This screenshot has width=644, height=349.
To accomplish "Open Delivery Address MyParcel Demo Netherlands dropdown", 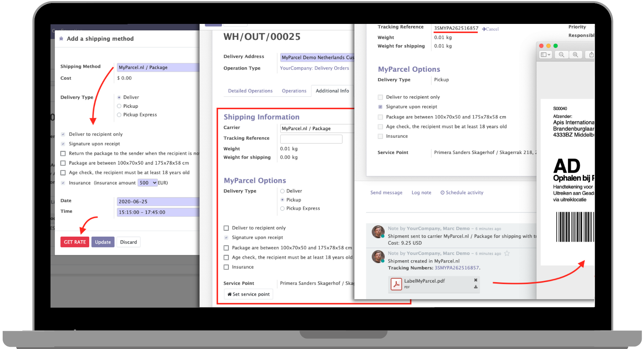I will pos(317,57).
